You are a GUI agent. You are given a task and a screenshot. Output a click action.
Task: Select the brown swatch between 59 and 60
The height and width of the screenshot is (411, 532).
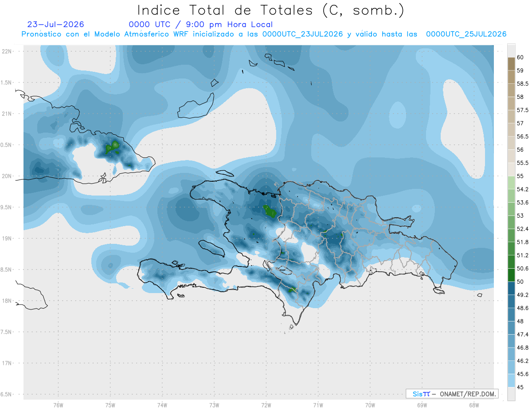pos(511,64)
